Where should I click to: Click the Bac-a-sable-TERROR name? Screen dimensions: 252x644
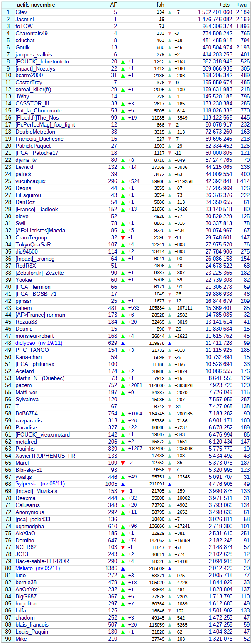42,561
